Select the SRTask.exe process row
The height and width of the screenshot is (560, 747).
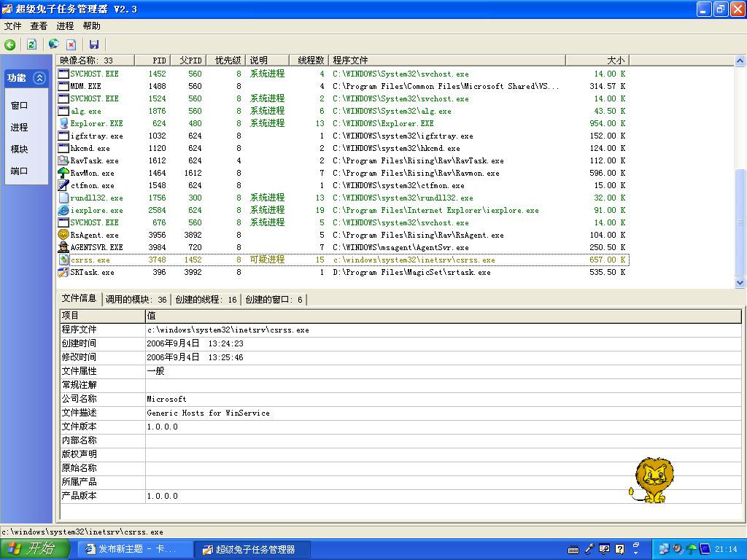tap(92, 272)
